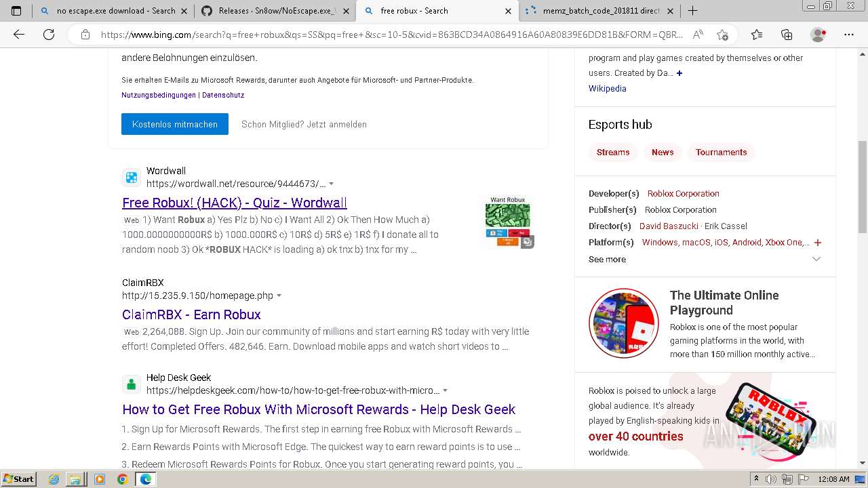View site information lock icon
This screenshot has height=488, width=868.
[x=85, y=35]
